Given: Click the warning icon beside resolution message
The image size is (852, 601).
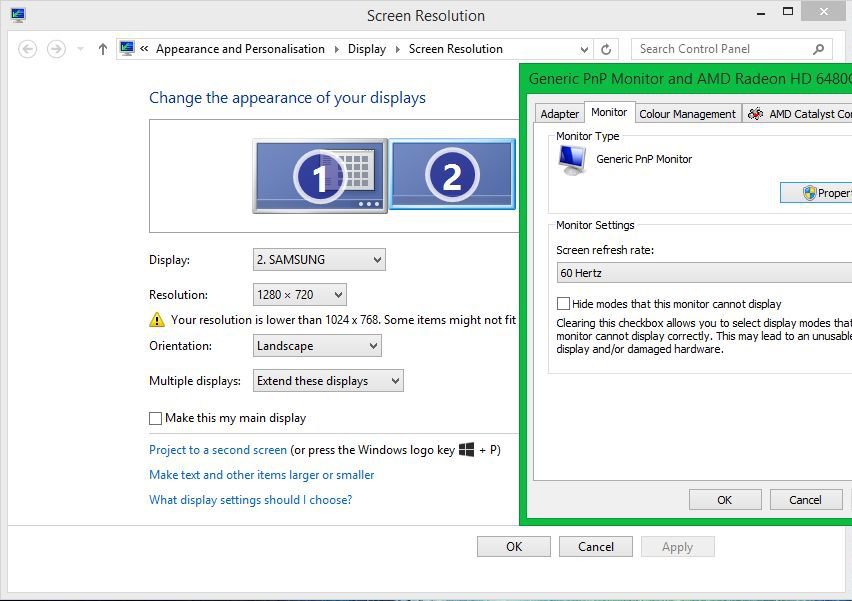Looking at the screenshot, I should (157, 320).
